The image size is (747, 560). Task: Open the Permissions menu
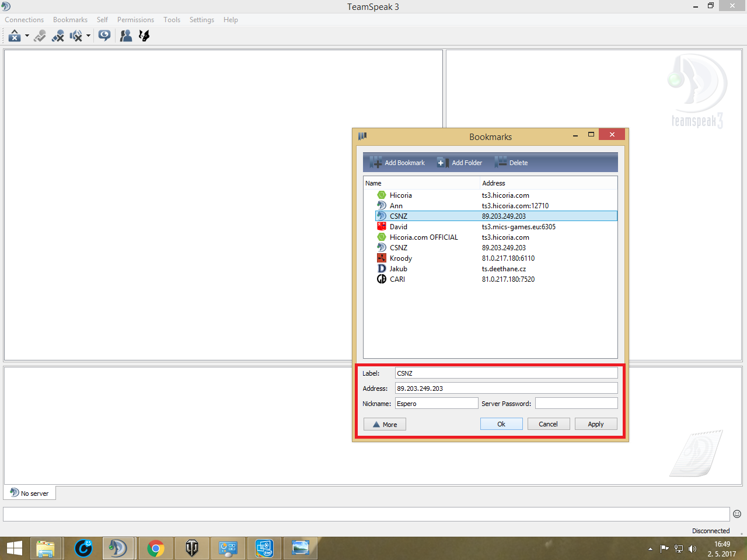(135, 20)
